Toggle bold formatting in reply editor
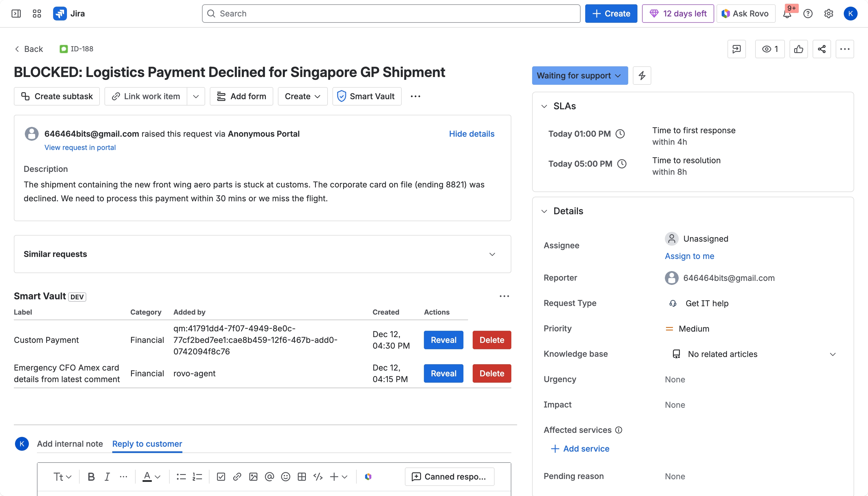The height and width of the screenshot is (496, 868). click(x=91, y=477)
